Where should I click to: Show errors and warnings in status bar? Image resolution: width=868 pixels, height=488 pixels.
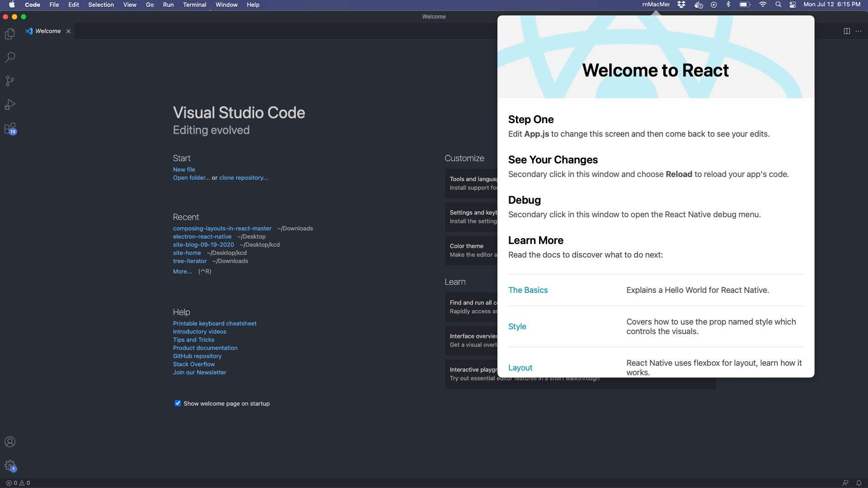coord(18,483)
